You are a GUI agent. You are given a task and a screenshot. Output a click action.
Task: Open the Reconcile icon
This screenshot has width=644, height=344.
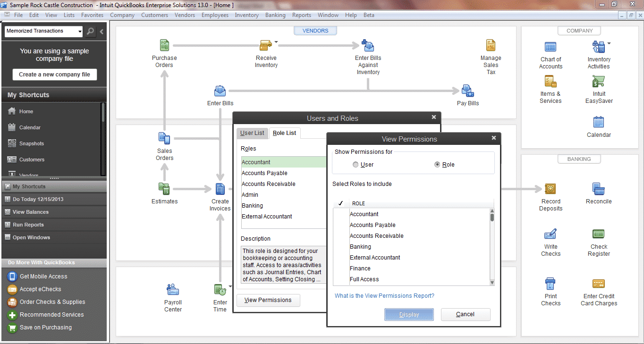click(x=599, y=189)
